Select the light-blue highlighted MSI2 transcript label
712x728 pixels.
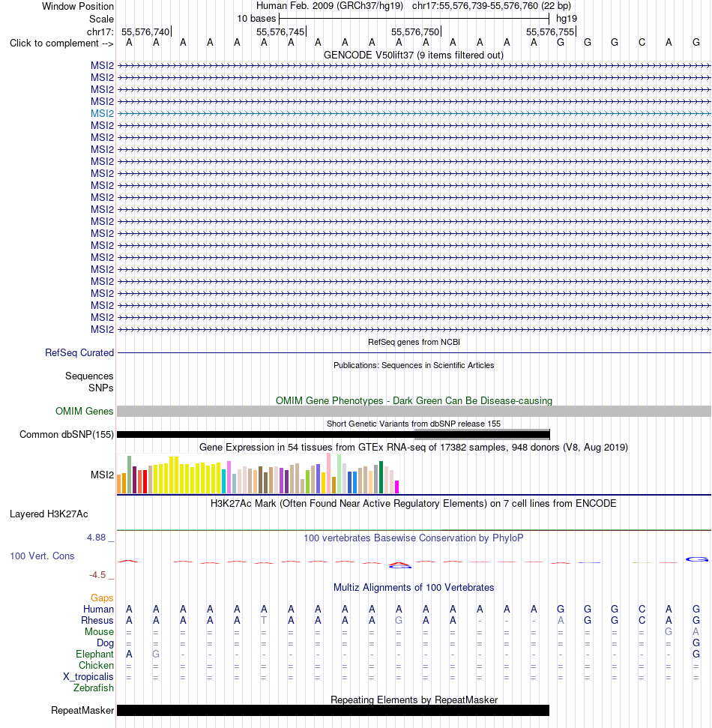(x=102, y=114)
